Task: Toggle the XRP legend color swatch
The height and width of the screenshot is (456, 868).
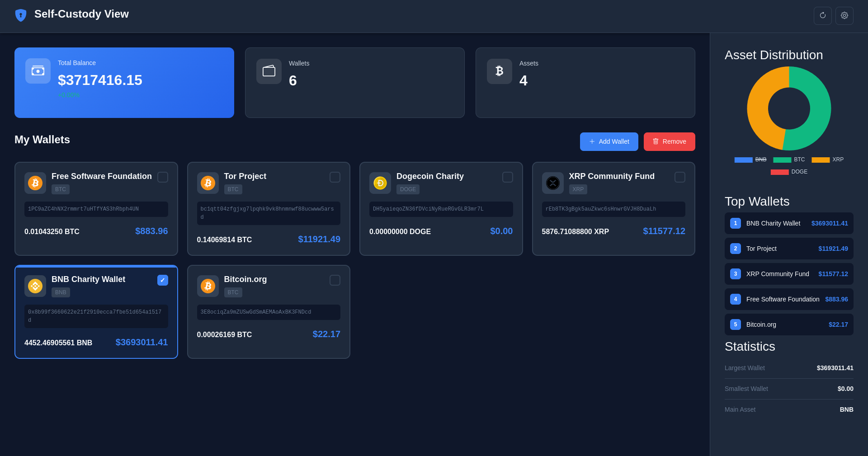Action: pos(821,160)
